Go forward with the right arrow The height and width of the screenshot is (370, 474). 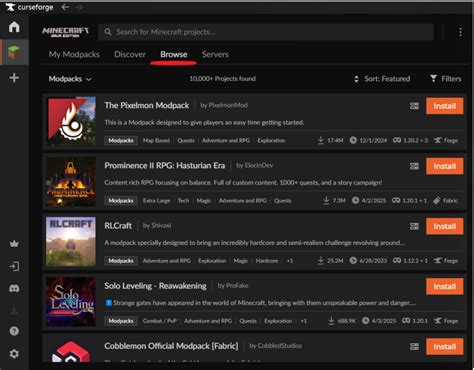click(x=79, y=7)
